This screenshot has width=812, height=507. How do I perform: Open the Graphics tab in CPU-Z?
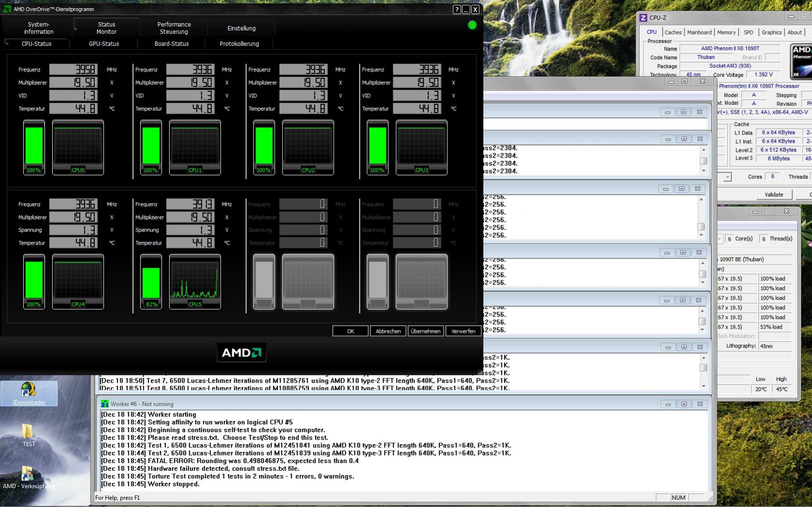point(771,32)
